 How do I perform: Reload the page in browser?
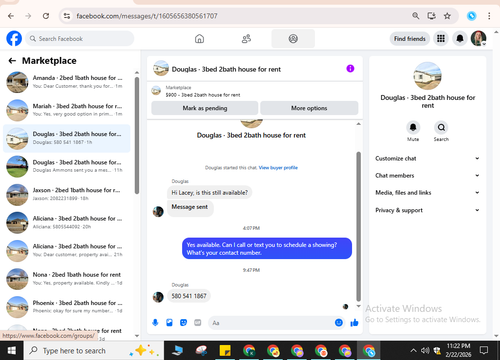tap(46, 16)
